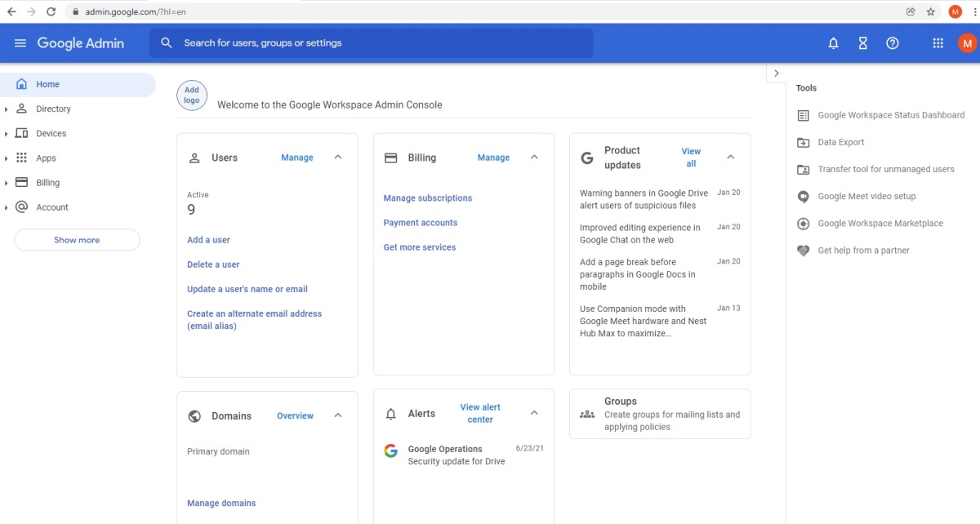
Task: Click Get more services link
Action: tap(420, 247)
